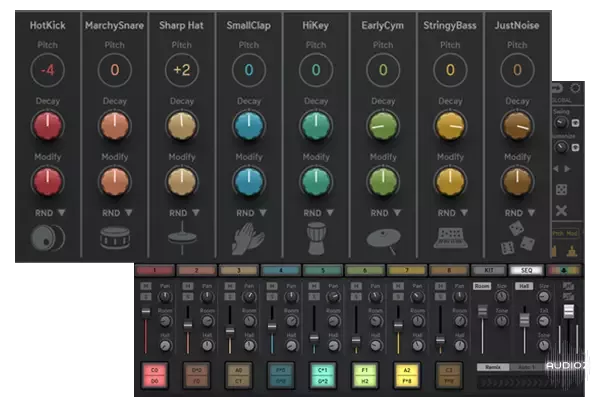This screenshot has height=400, width=600.
Task: Click the EarlyCym Modify knob
Action: (x=383, y=181)
